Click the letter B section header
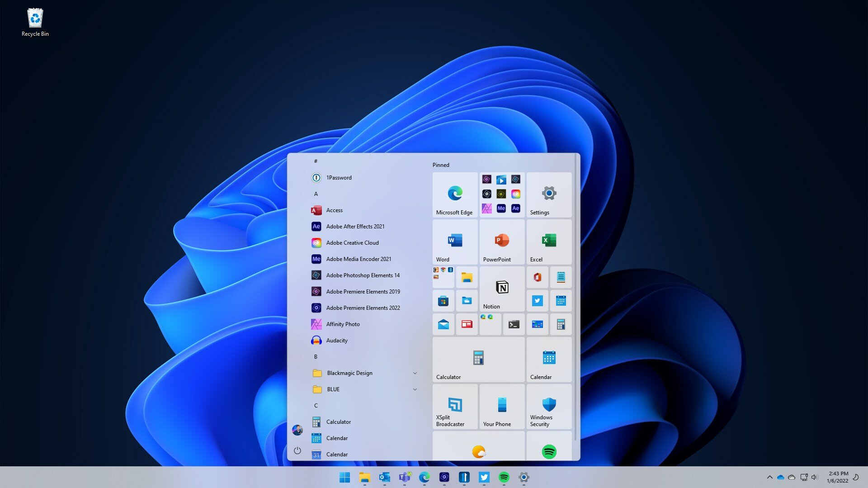Viewport: 868px width, 488px height. coord(316,357)
